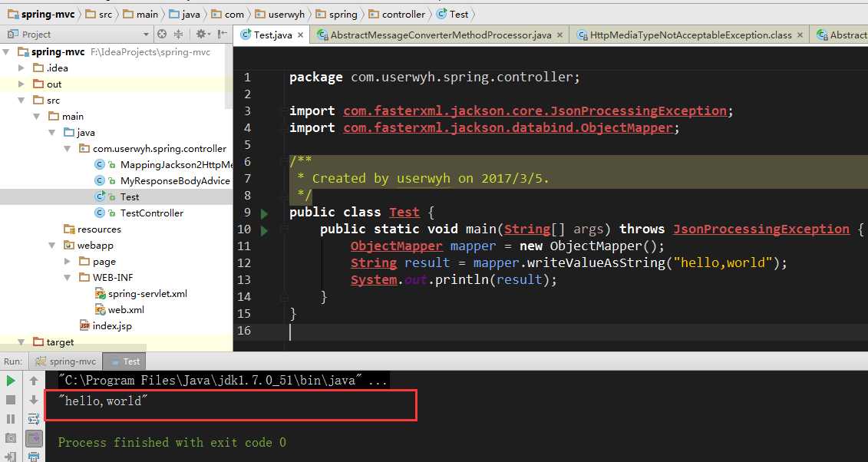Image resolution: width=868 pixels, height=462 pixels.
Task: Open the Project view dropdown
Action: [146, 35]
